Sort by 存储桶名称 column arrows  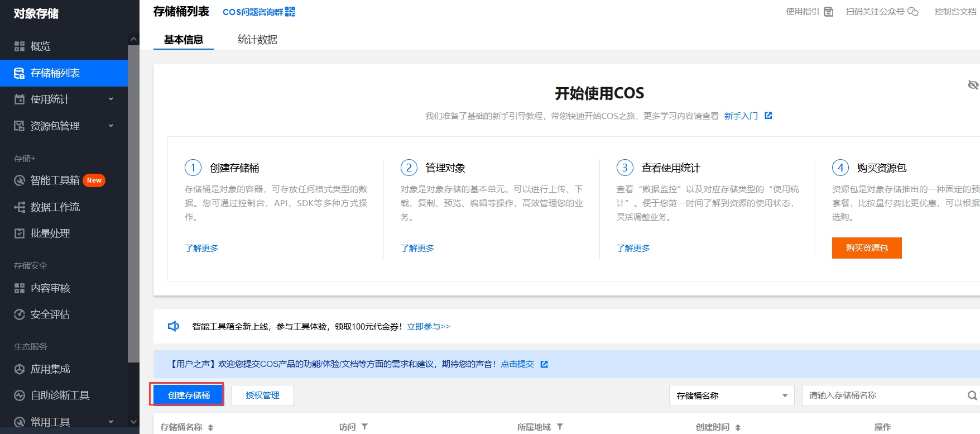coord(210,427)
